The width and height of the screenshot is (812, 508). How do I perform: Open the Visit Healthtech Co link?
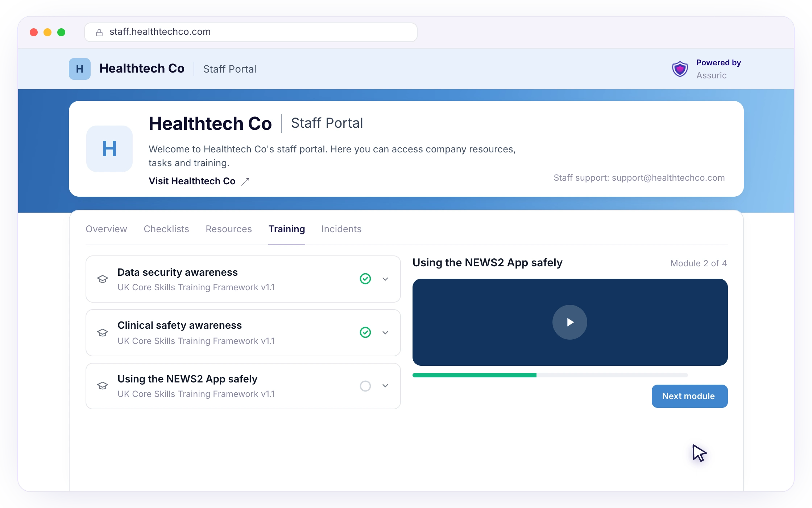click(199, 181)
